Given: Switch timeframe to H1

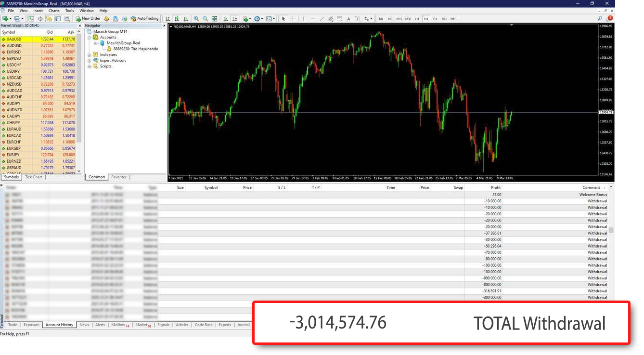Looking at the screenshot, I should click(x=417, y=19).
